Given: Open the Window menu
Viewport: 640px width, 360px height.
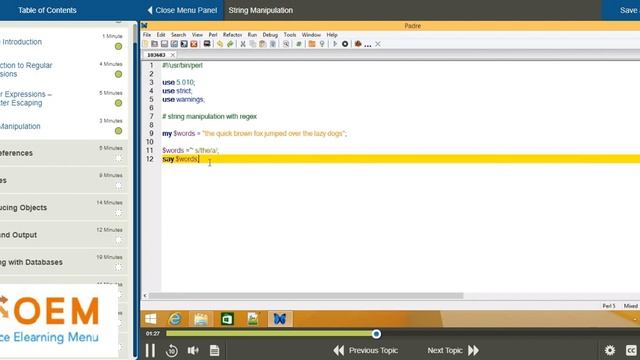Looking at the screenshot, I should point(311,35).
